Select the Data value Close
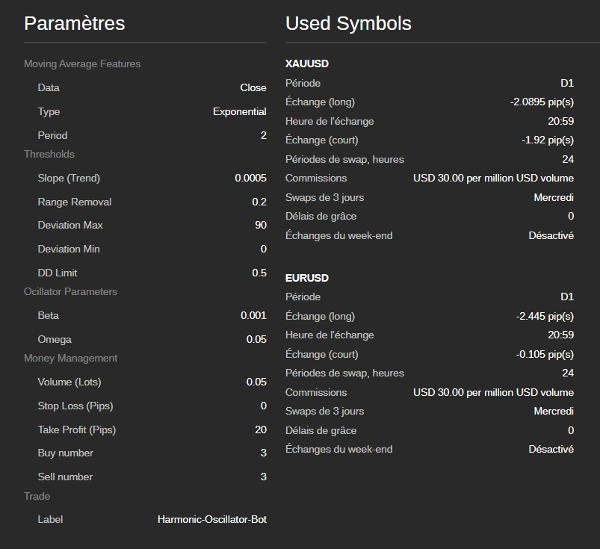 pyautogui.click(x=253, y=88)
